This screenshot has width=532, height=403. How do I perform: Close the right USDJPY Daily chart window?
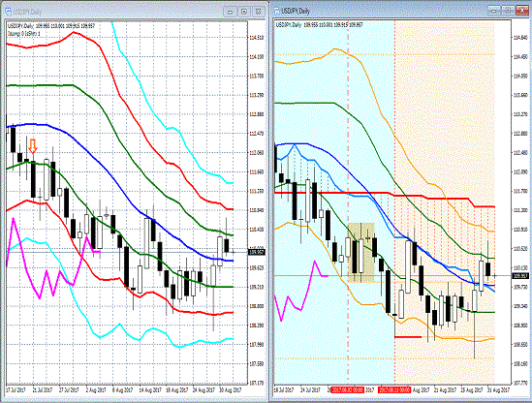(x=522, y=11)
